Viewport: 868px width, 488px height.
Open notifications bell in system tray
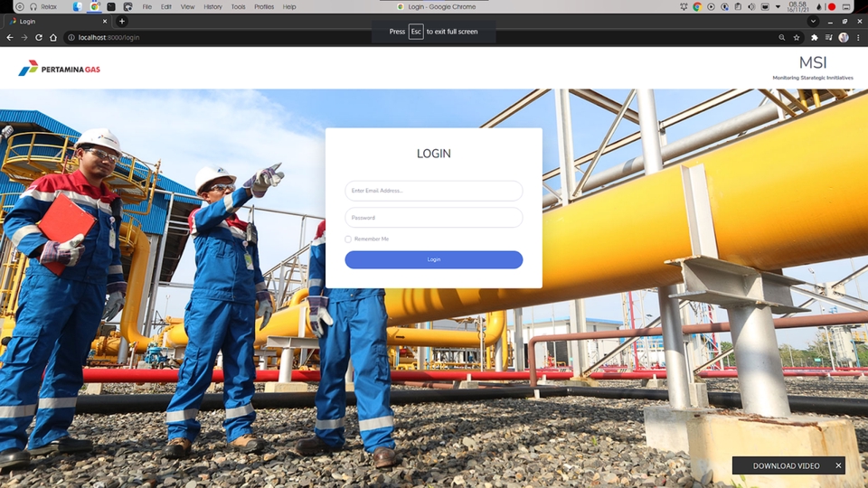click(x=684, y=6)
